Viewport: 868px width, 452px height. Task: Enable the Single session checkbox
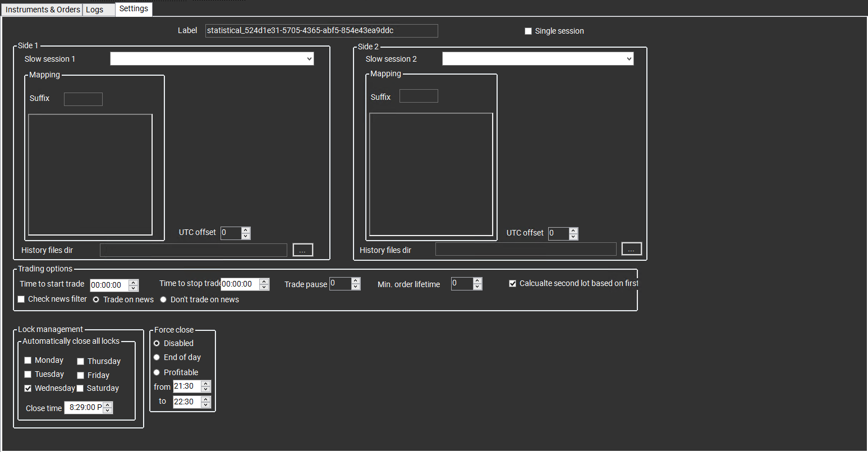[528, 31]
